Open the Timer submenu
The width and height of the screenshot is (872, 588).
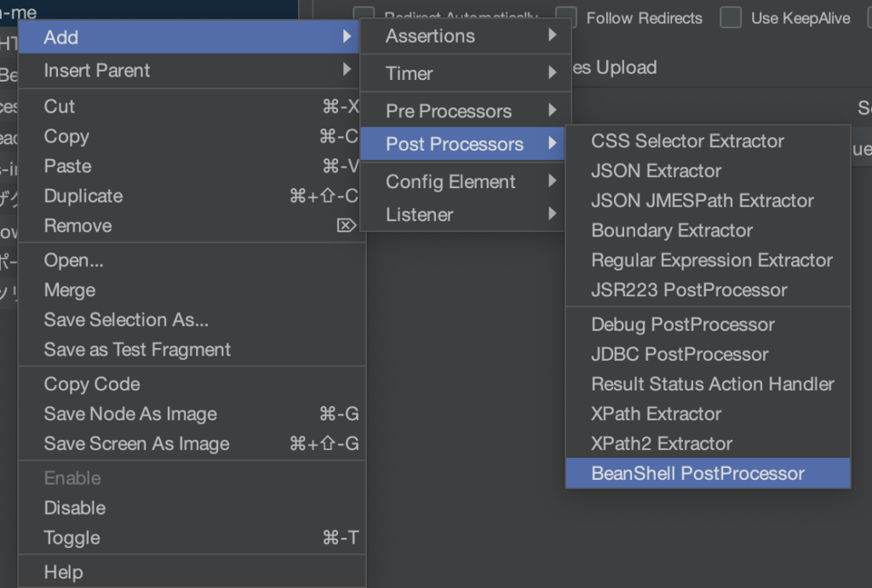(409, 74)
